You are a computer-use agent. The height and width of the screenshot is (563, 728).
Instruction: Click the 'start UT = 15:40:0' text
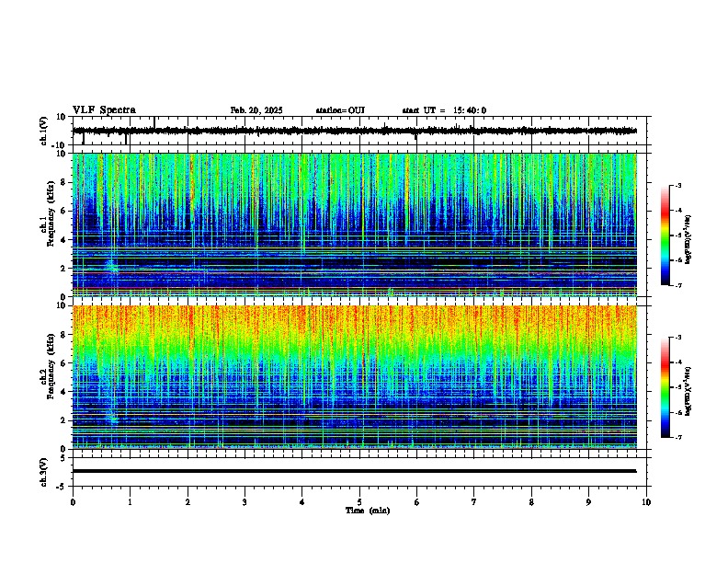[x=444, y=110]
